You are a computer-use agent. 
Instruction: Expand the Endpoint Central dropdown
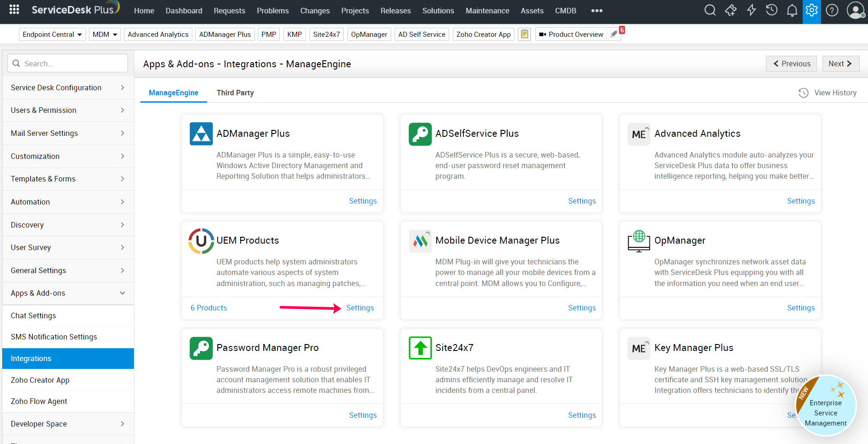(x=52, y=35)
